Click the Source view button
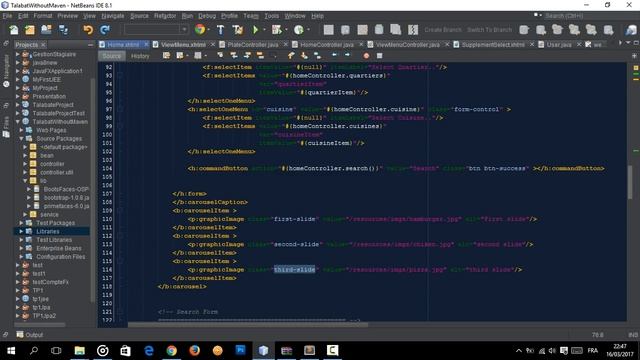The height and width of the screenshot is (360, 640). click(x=111, y=56)
